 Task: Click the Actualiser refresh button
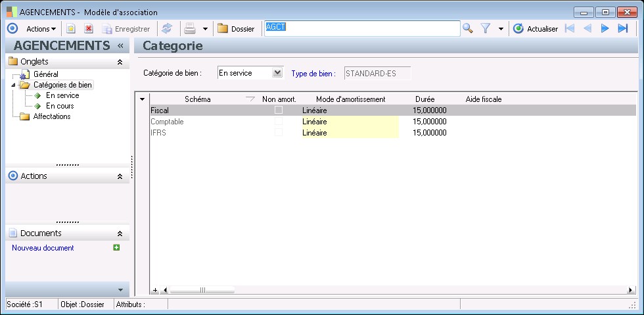pyautogui.click(x=536, y=29)
